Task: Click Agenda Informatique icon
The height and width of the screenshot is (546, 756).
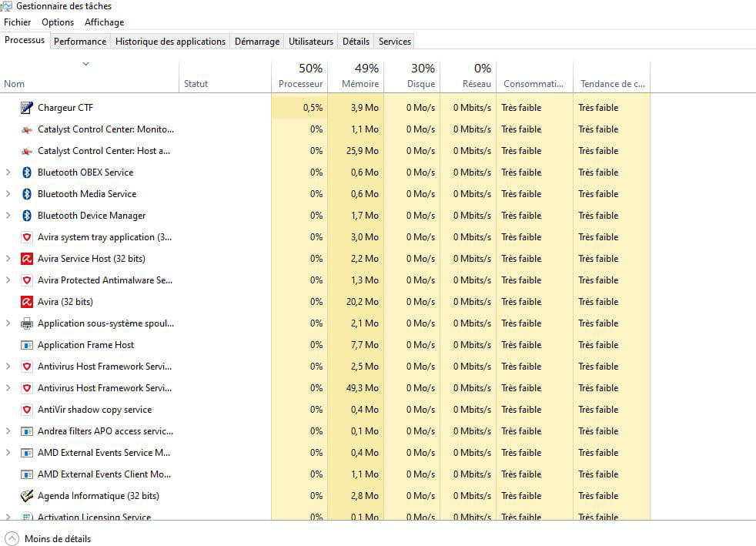Action: [27, 496]
